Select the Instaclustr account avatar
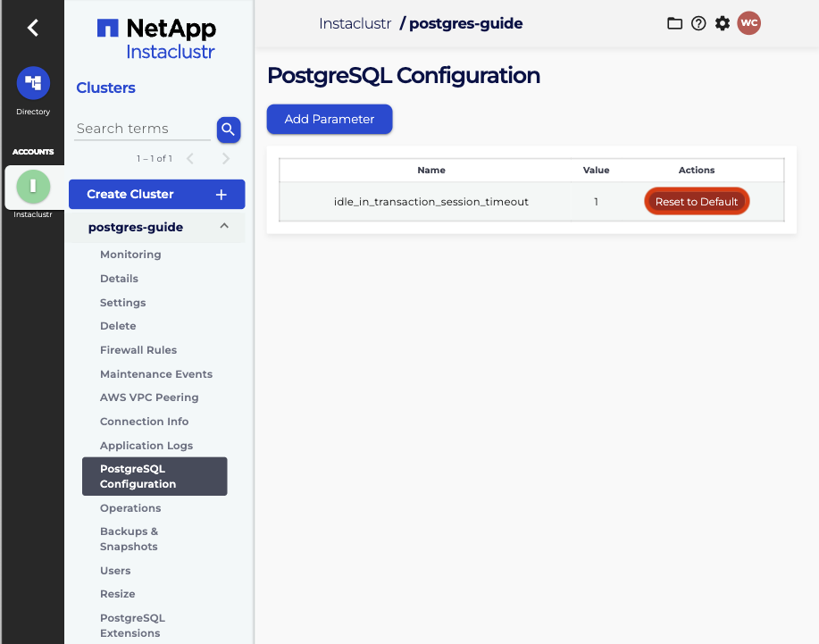Screen dimensions: 819x644 pyautogui.click(x=33, y=186)
